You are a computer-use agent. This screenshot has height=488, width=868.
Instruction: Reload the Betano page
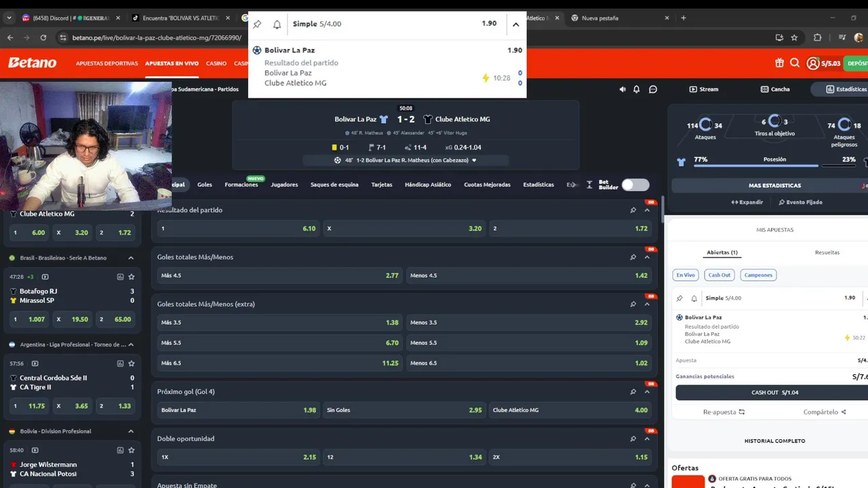pyautogui.click(x=43, y=37)
